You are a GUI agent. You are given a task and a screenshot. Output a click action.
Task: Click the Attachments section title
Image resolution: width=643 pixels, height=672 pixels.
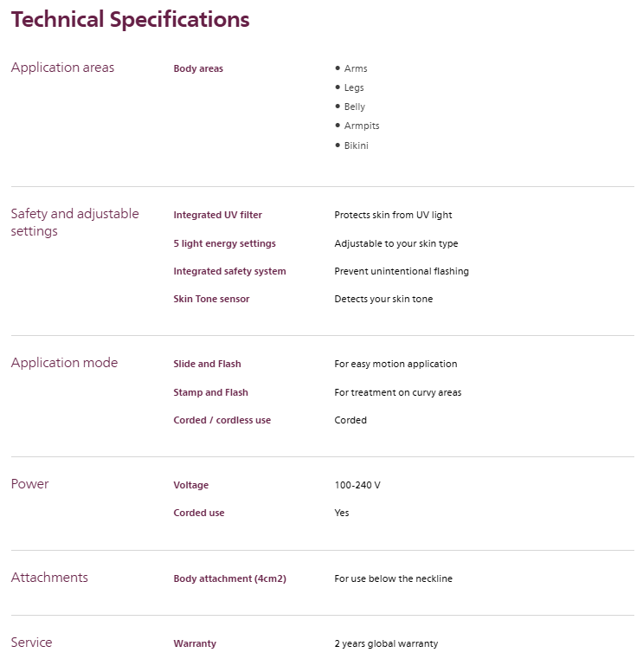click(49, 578)
